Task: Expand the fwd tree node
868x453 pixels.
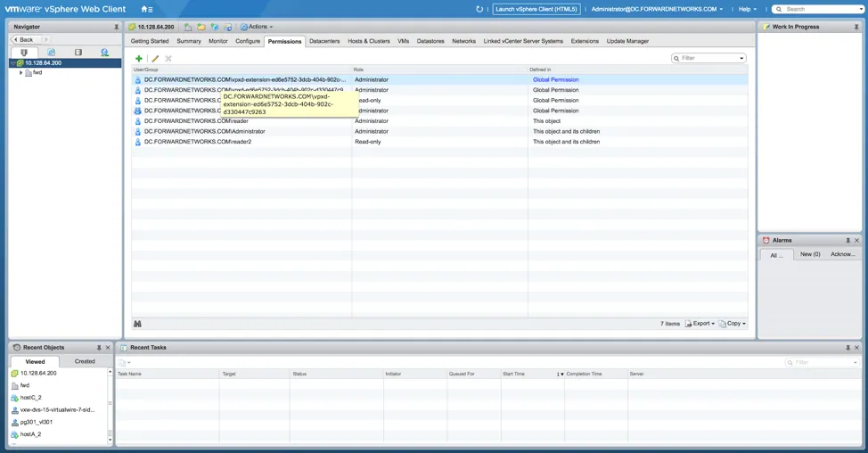Action: (x=21, y=72)
